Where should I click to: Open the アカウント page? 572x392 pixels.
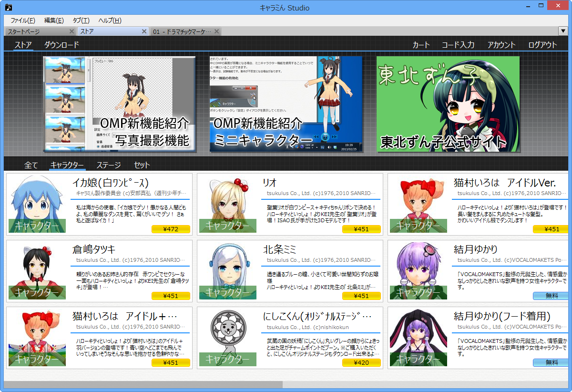[x=501, y=45]
